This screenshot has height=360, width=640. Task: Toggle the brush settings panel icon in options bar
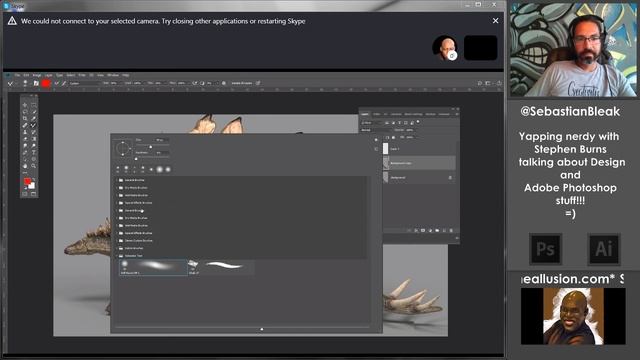point(36,83)
